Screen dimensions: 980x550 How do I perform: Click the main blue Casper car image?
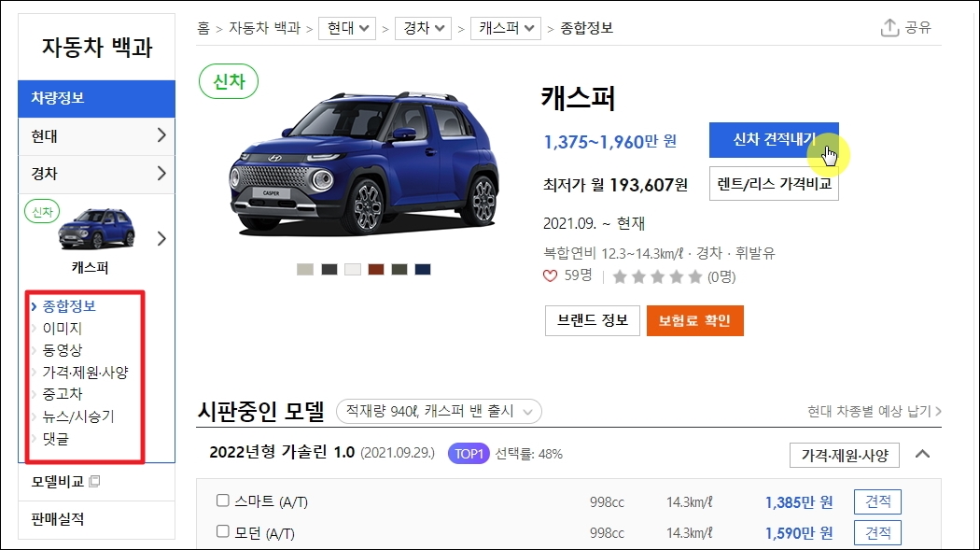364,163
